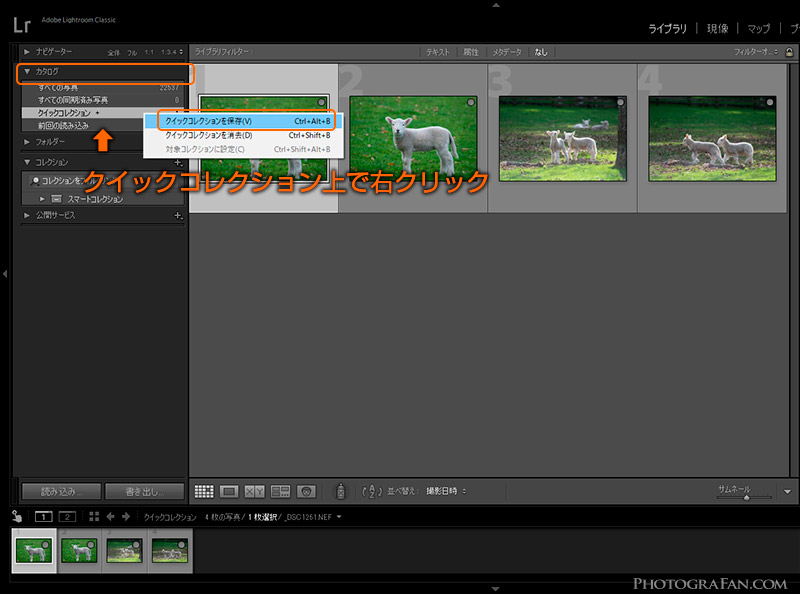Toggle the filter lock padlock icon
The height and width of the screenshot is (594, 800).
(x=789, y=52)
